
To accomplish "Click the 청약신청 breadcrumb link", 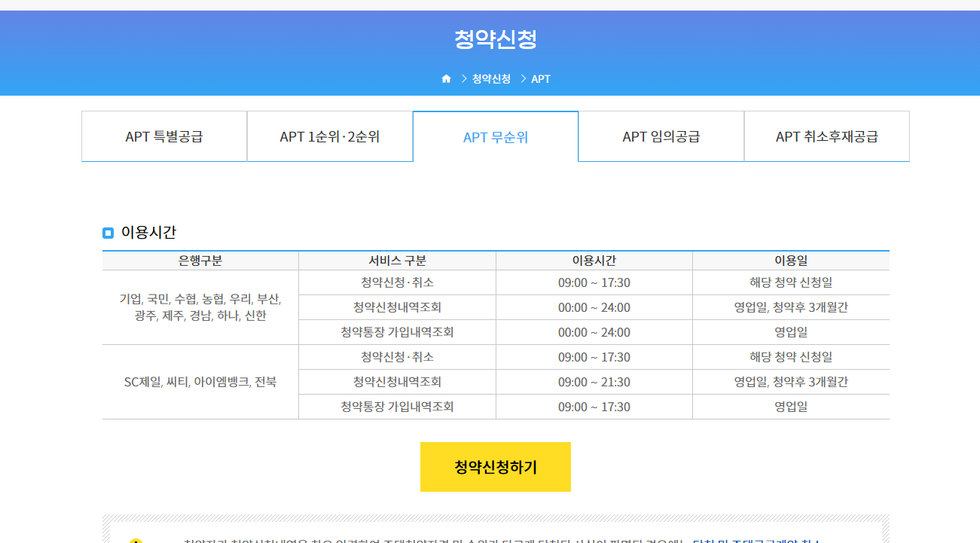I will click(490, 78).
